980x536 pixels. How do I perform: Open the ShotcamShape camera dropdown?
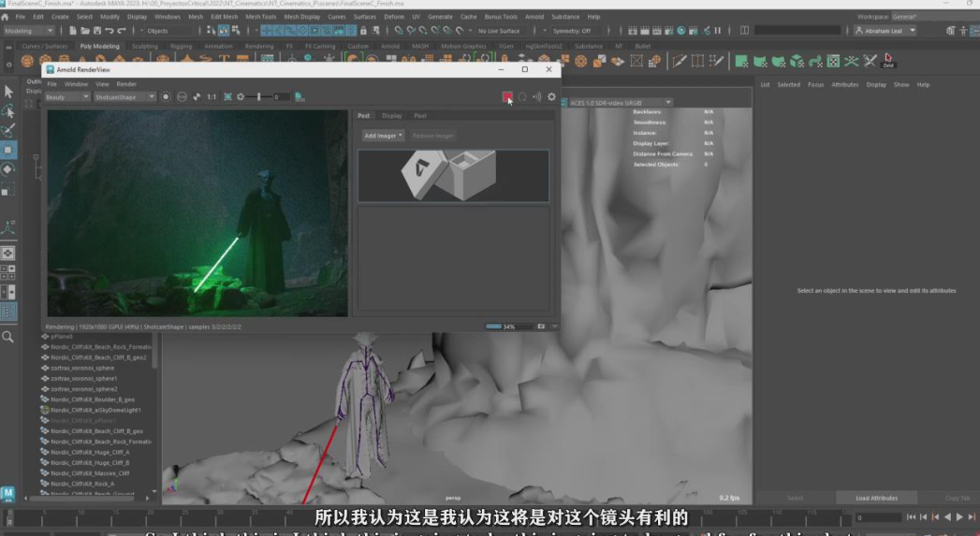click(124, 97)
